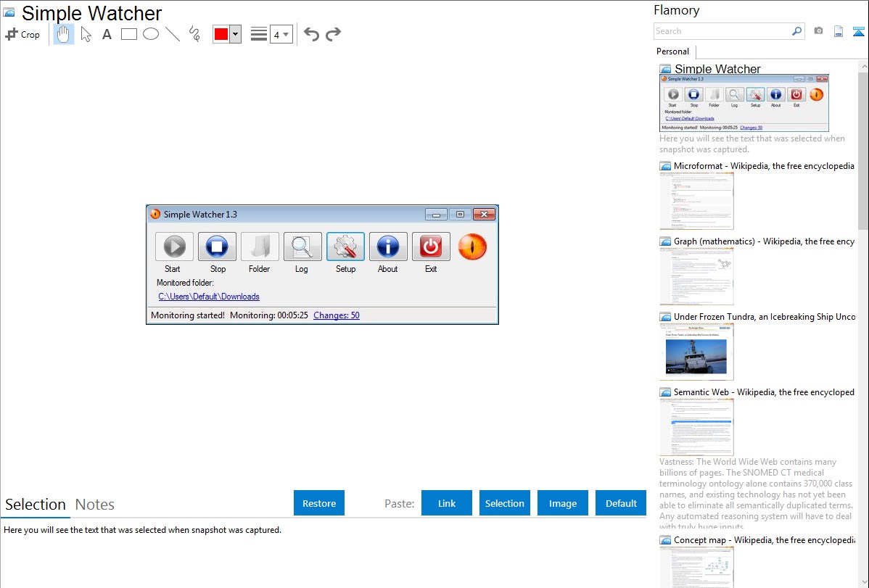Select the Crop tool
Image resolution: width=869 pixels, height=588 pixels.
tap(22, 34)
